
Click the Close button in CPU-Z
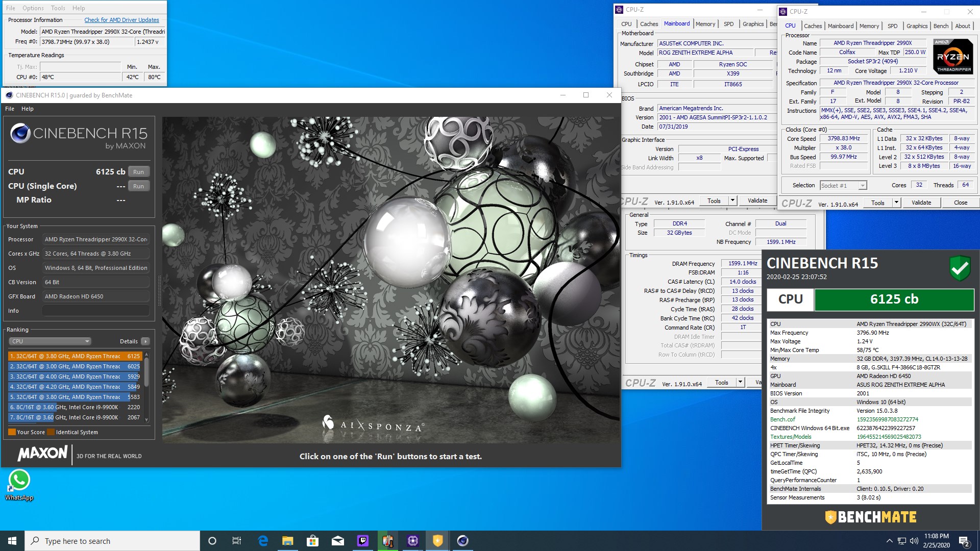click(960, 203)
